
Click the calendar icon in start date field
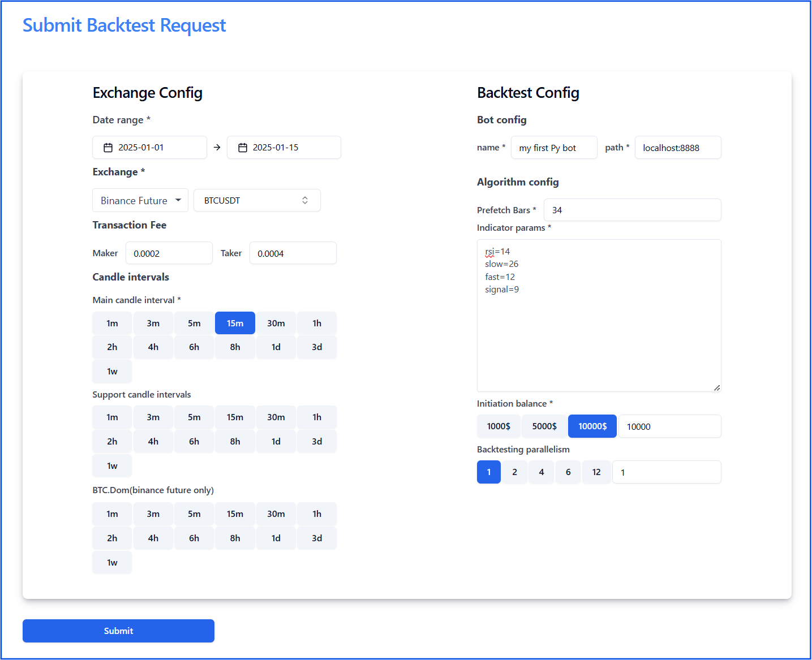pyautogui.click(x=108, y=148)
